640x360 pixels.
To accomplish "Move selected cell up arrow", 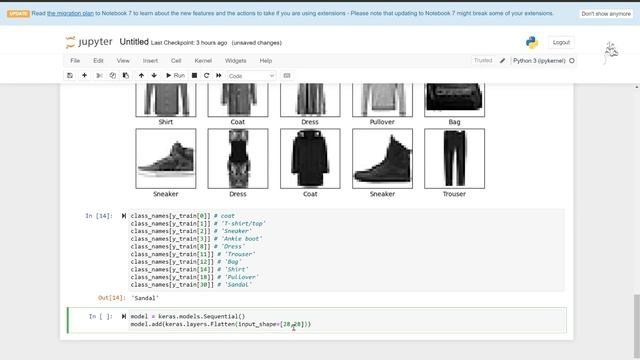I will 141,76.
